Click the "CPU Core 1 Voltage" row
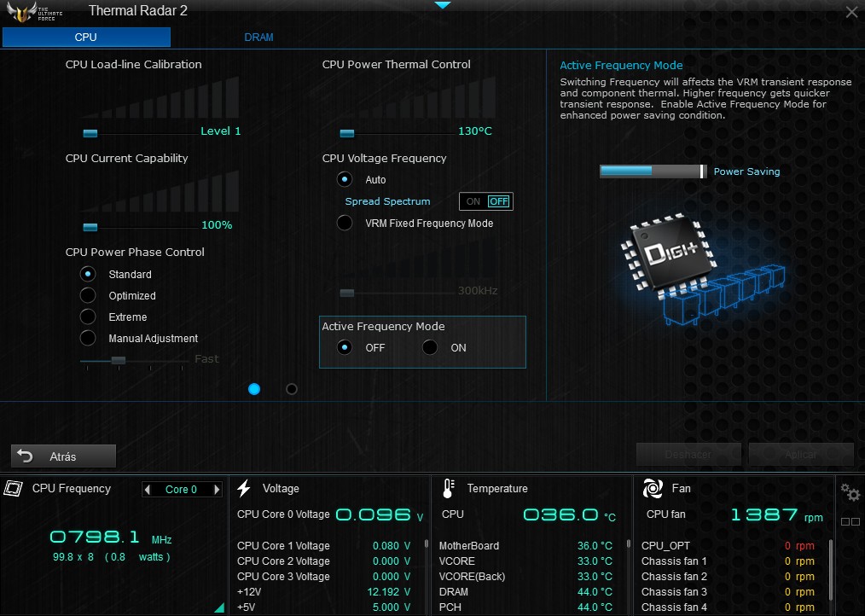Screen dimensions: 865x616 tap(324, 545)
